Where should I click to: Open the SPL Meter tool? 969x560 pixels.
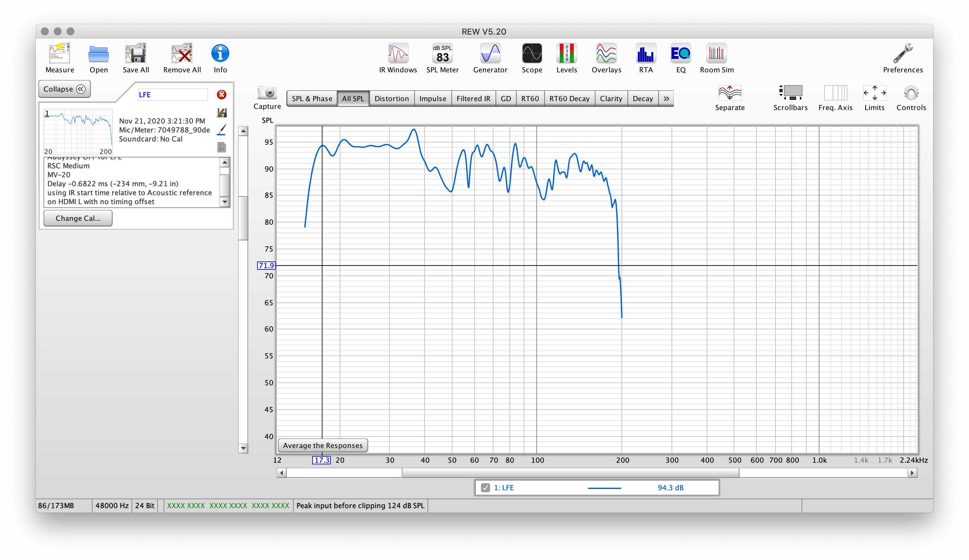point(442,54)
